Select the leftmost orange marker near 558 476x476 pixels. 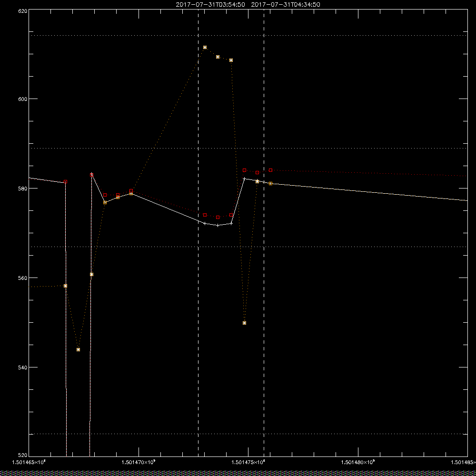tap(65, 286)
